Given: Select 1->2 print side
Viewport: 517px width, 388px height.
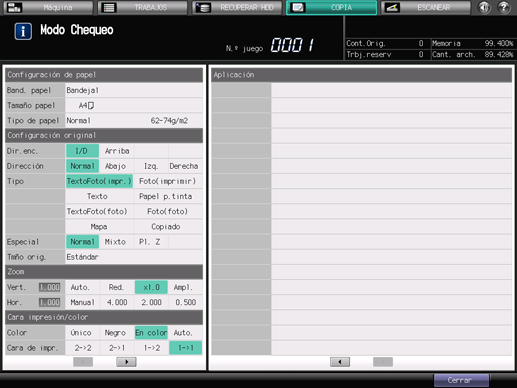Looking at the screenshot, I should coord(151,348).
